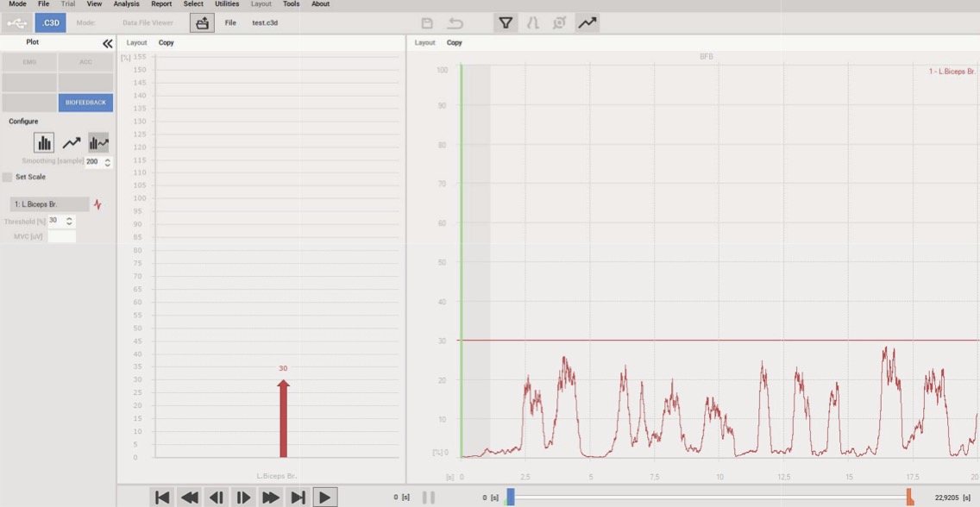Select the bar chart plot mode icon
980x507 pixels.
44,143
